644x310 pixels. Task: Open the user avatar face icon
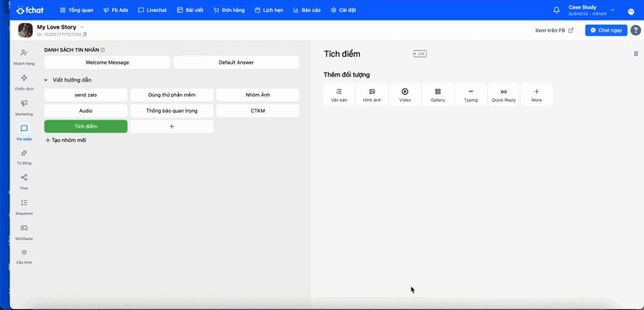point(631,12)
